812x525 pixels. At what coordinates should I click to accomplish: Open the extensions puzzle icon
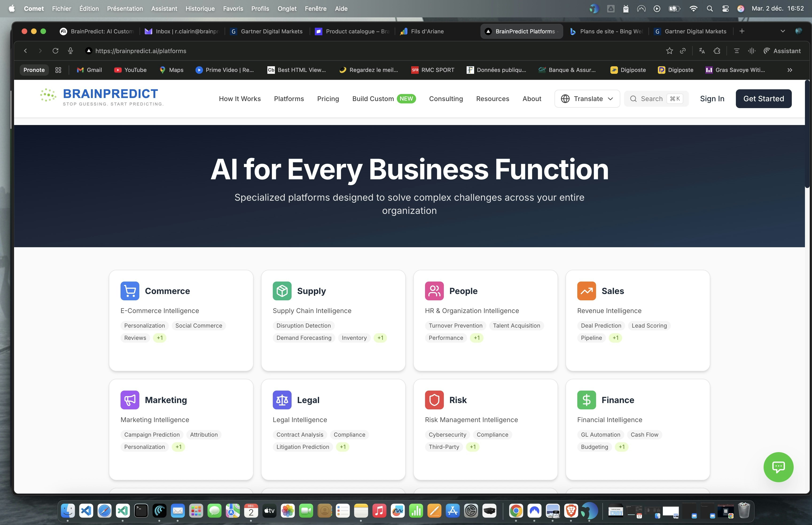coord(717,51)
